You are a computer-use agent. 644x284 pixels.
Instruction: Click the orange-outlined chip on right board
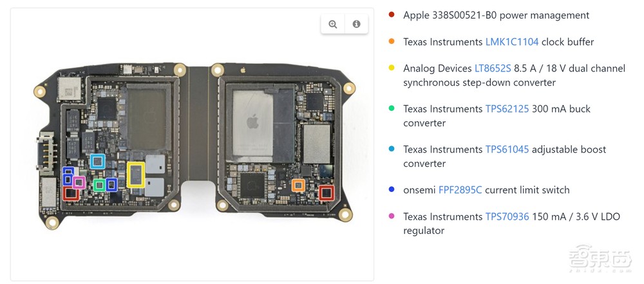click(298, 185)
